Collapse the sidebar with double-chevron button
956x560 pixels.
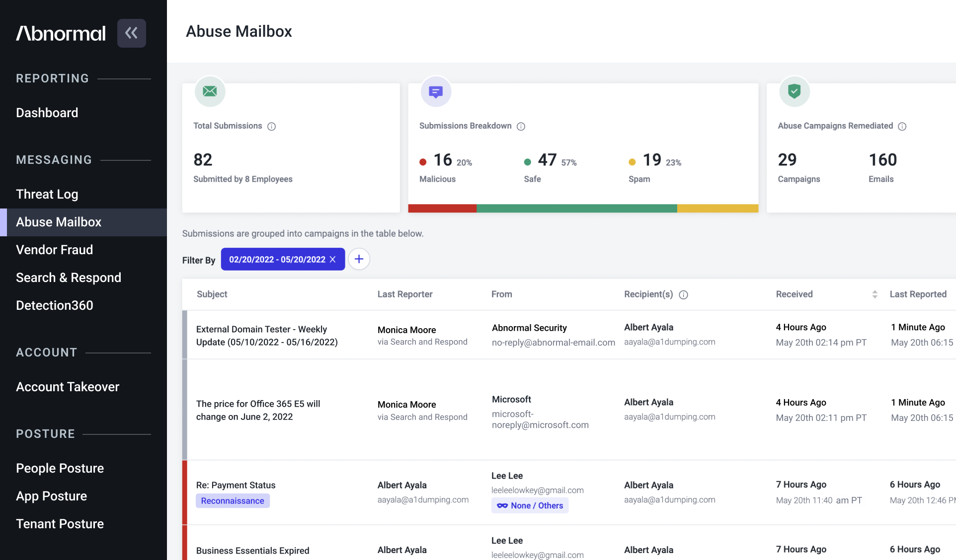tap(132, 33)
